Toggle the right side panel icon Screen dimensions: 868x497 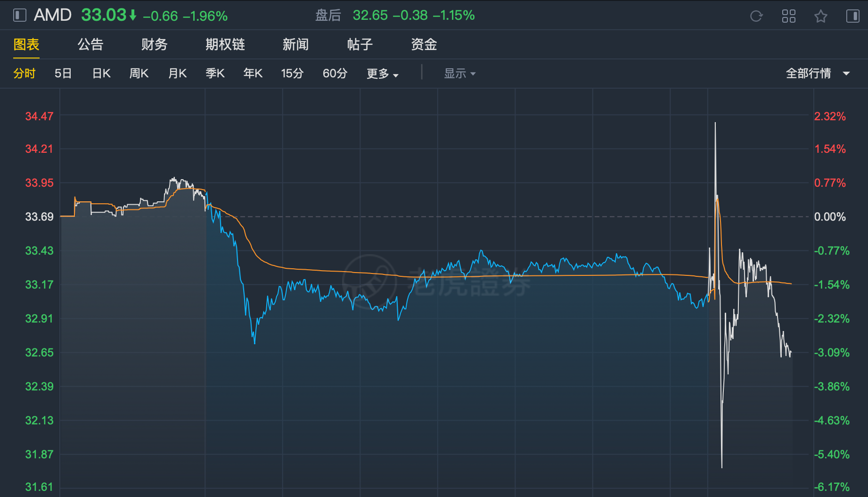pyautogui.click(x=853, y=16)
